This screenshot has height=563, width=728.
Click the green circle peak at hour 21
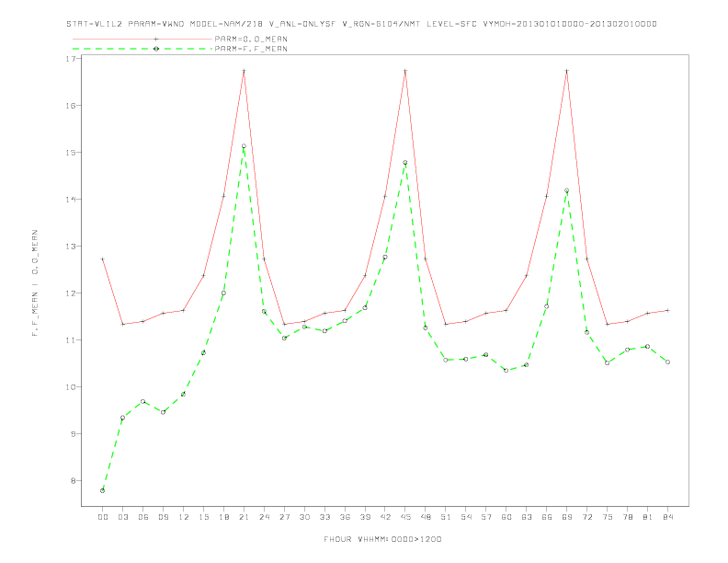[244, 146]
